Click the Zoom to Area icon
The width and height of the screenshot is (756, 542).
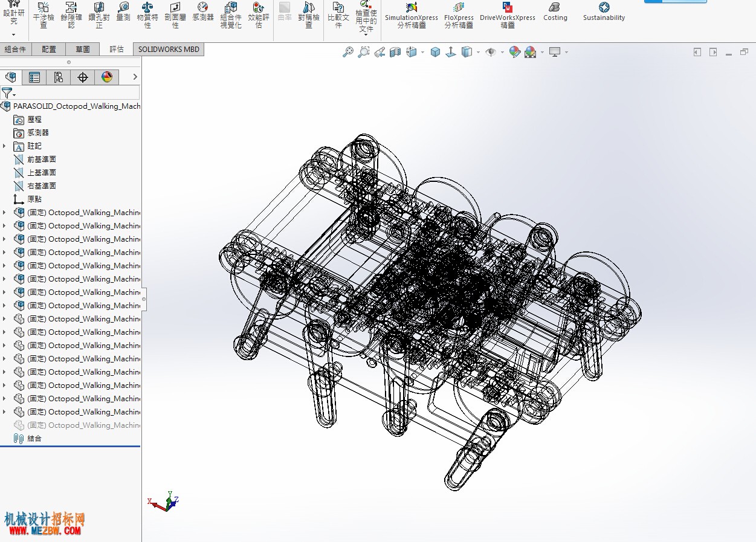[x=364, y=53]
